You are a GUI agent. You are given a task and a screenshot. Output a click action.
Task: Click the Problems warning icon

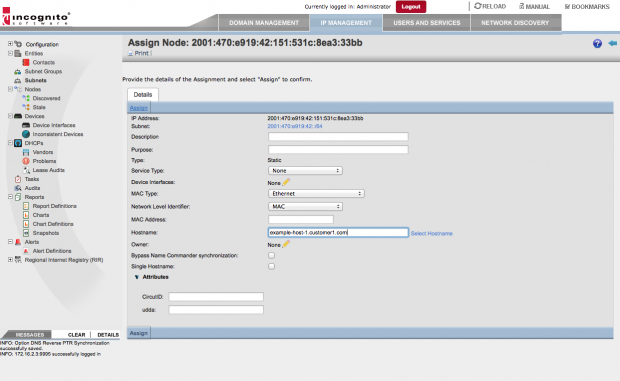pyautogui.click(x=26, y=161)
